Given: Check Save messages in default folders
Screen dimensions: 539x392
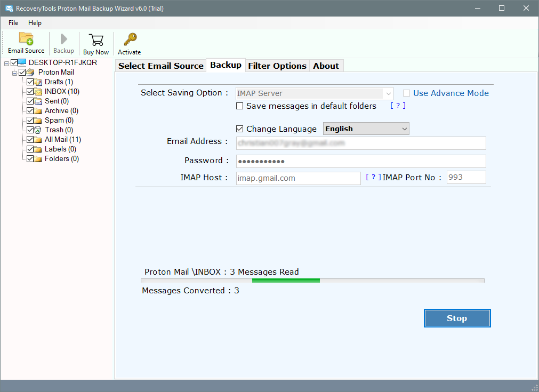Looking at the screenshot, I should 239,106.
